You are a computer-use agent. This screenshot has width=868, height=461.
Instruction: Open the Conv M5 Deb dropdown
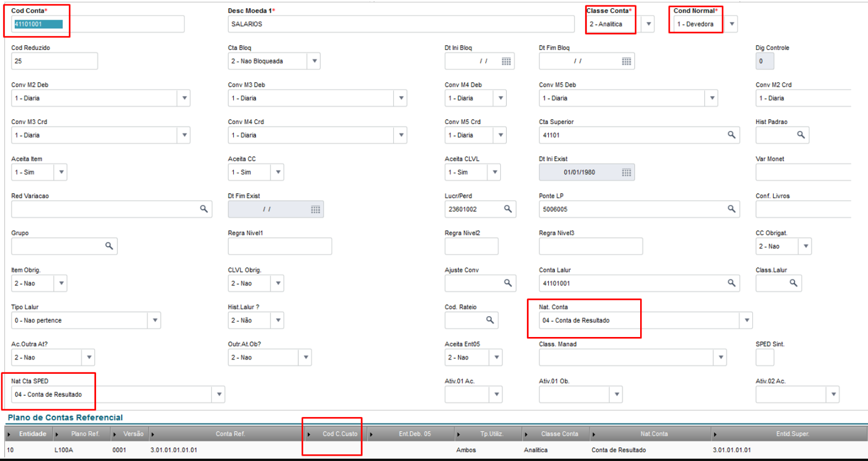(711, 98)
